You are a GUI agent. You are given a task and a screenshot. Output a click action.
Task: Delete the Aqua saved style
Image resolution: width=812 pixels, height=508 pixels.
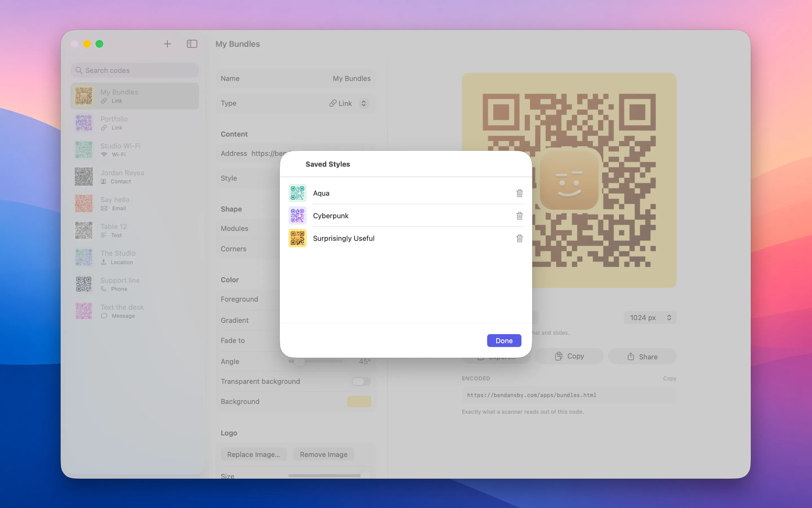pos(519,193)
